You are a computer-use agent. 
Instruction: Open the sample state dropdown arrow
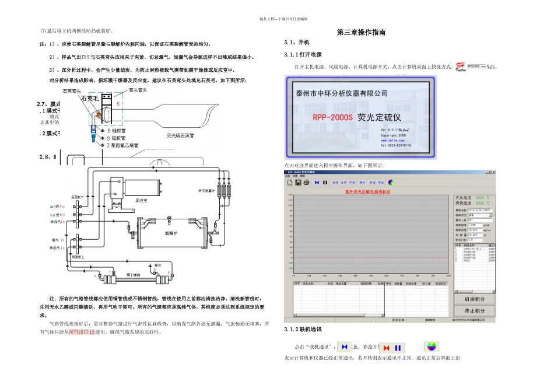click(x=490, y=215)
